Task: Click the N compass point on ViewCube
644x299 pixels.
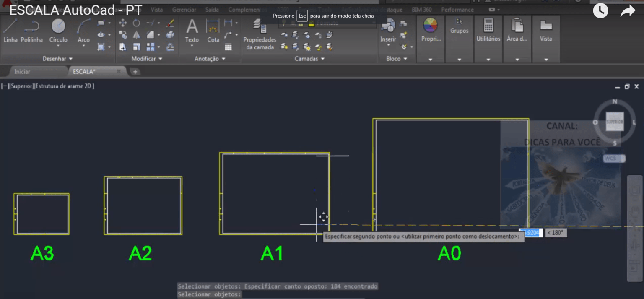Action: click(x=615, y=101)
